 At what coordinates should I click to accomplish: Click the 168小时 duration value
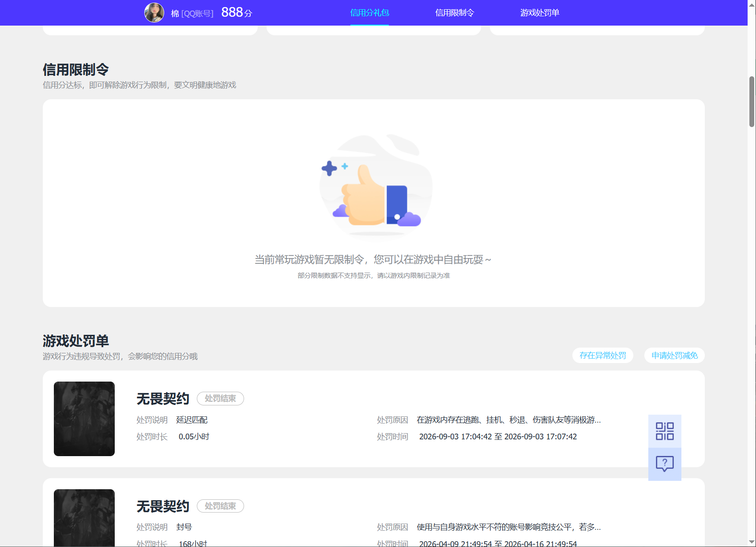[193, 544]
